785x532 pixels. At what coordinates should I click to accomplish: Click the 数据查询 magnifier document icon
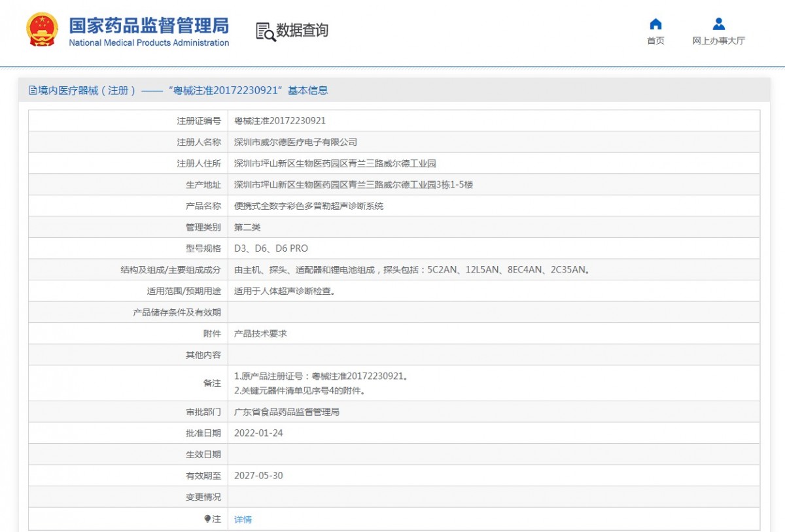266,31
